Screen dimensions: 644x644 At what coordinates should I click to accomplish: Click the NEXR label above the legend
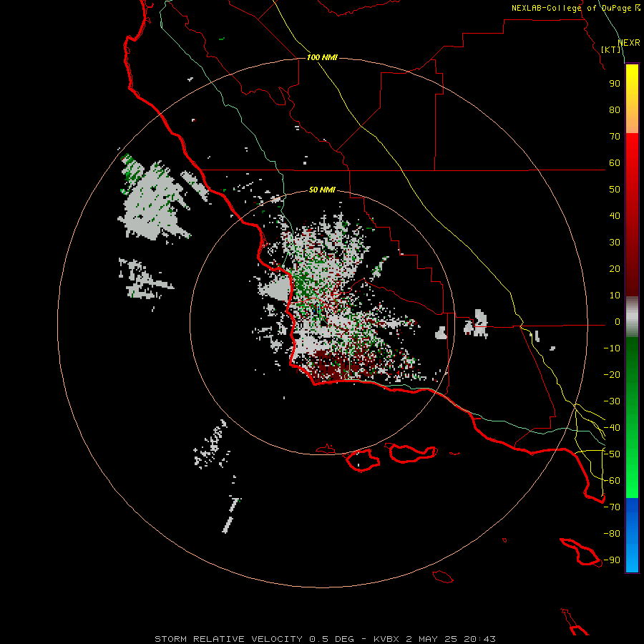tap(629, 43)
